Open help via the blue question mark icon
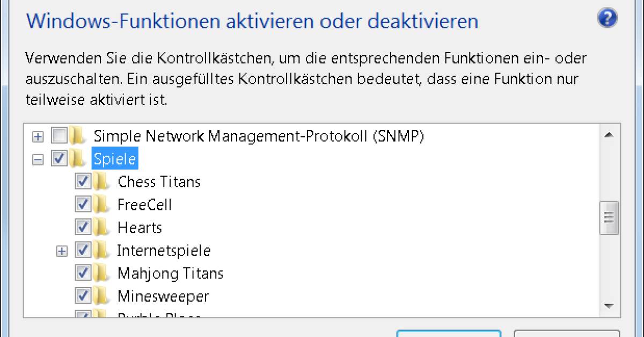This screenshot has height=337, width=644. 607,18
